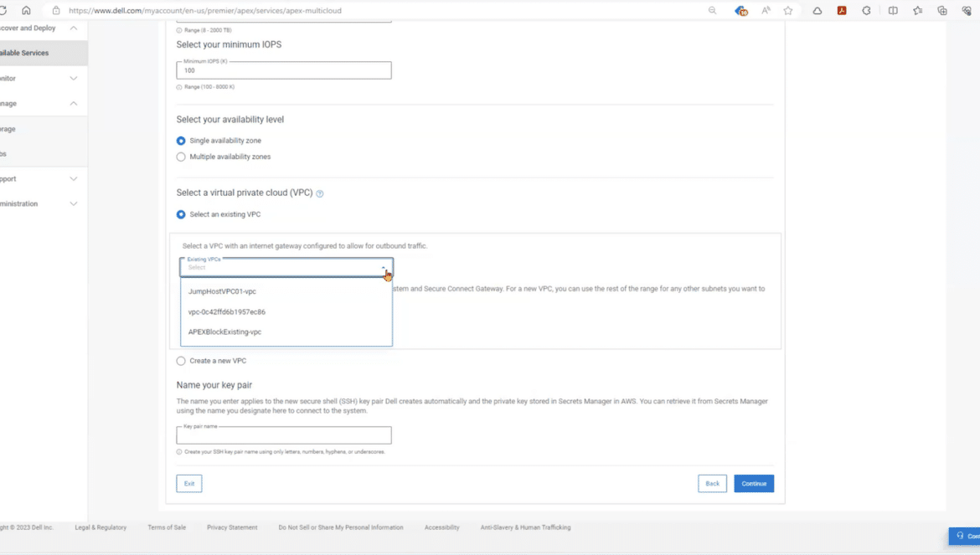The image size is (980, 555).
Task: Choose Create a new VPC radio
Action: pyautogui.click(x=181, y=361)
